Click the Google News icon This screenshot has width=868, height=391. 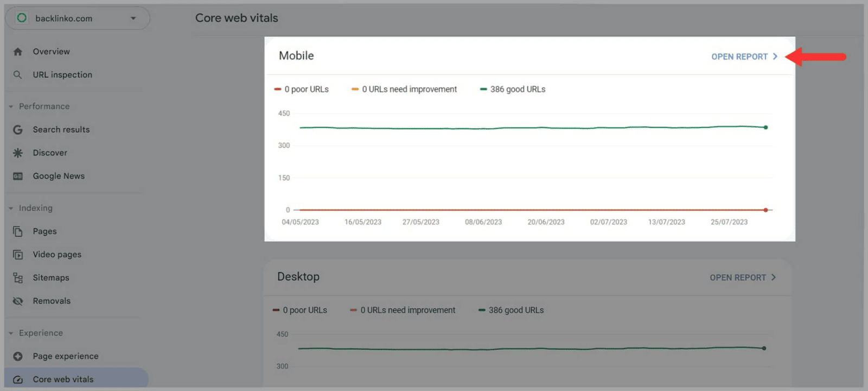click(x=18, y=176)
